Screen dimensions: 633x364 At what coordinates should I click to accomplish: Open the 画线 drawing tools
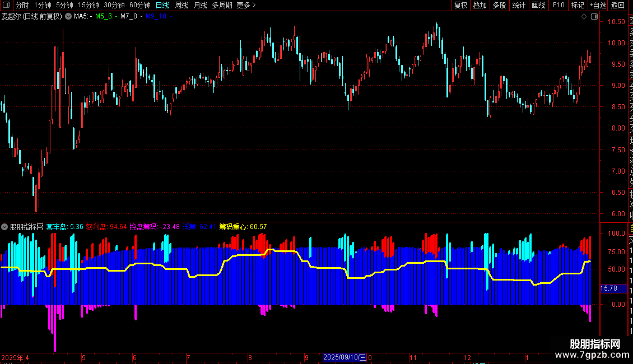coord(538,5)
